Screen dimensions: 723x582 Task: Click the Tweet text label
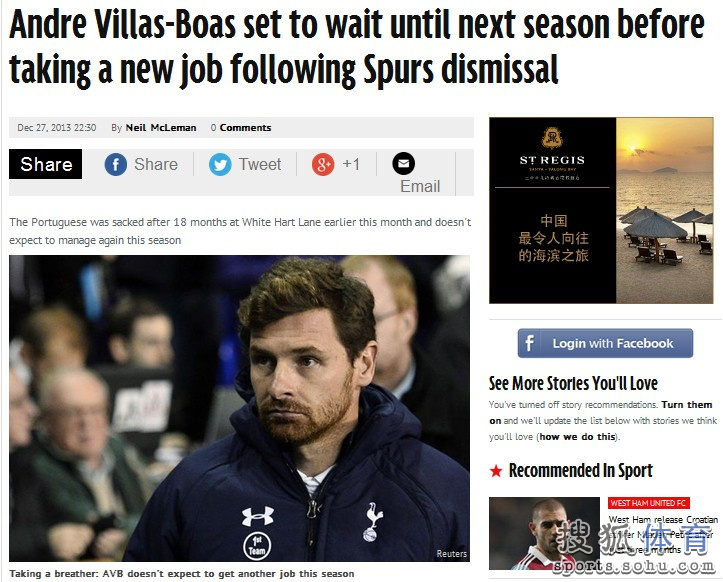pyautogui.click(x=260, y=165)
